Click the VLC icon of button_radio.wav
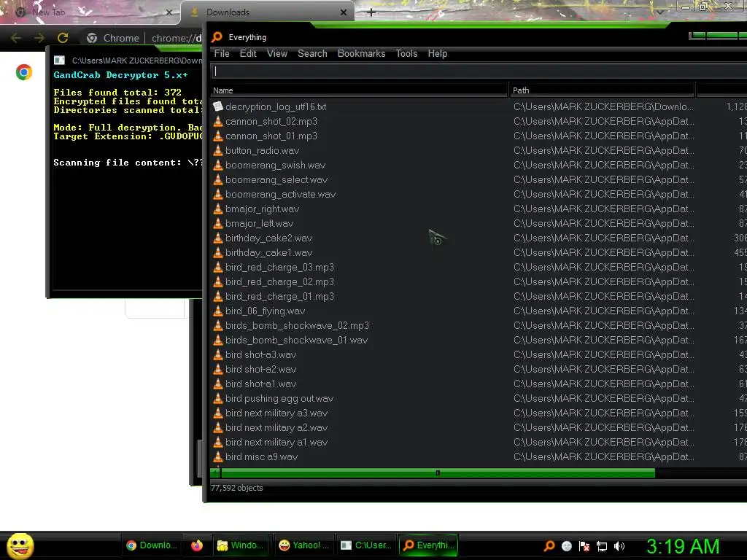 [217, 150]
